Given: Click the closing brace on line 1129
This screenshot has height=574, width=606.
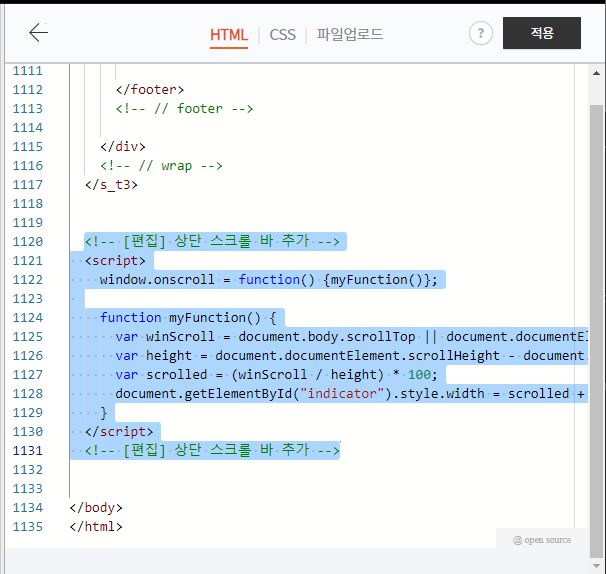Looking at the screenshot, I should coord(104,413).
